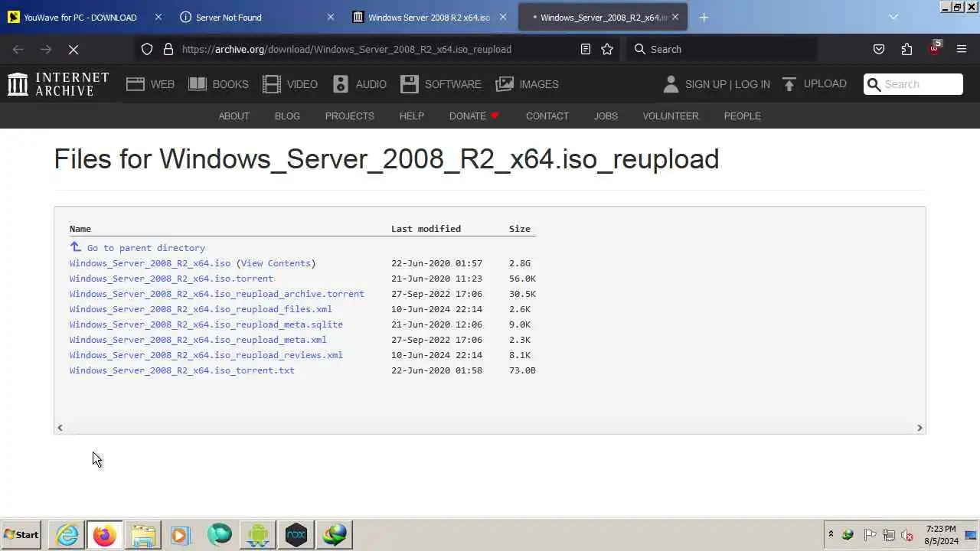Image resolution: width=980 pixels, height=551 pixels.
Task: Open the PROJECTS menu item
Action: click(x=350, y=116)
